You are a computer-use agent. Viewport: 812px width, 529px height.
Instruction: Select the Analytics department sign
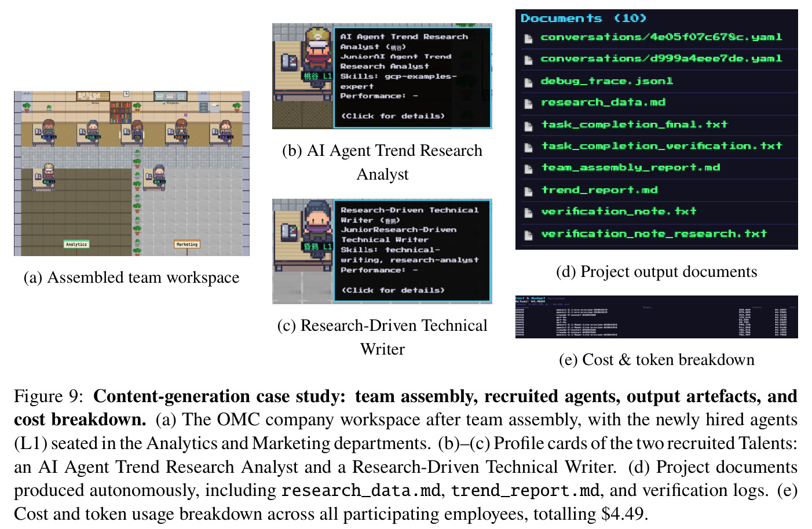point(76,245)
